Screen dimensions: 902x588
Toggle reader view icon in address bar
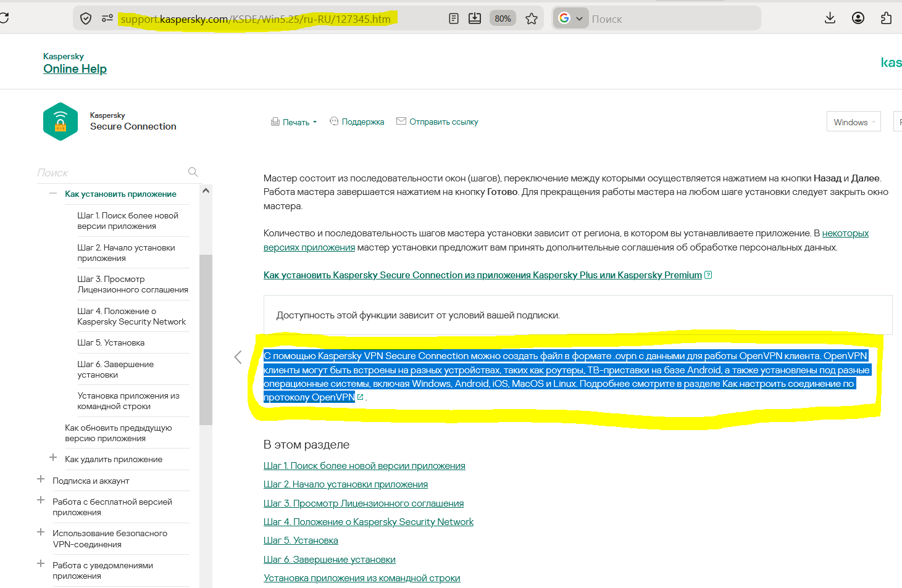[x=454, y=19]
